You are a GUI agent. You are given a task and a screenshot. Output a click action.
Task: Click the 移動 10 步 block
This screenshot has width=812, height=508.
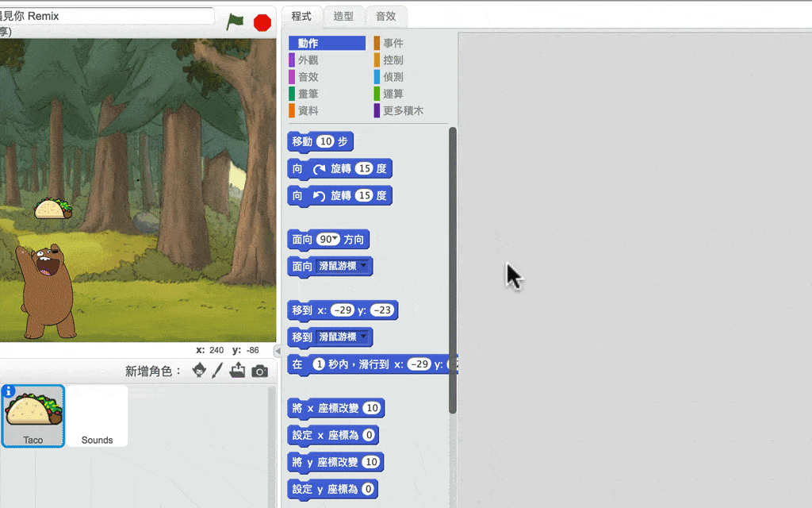320,141
